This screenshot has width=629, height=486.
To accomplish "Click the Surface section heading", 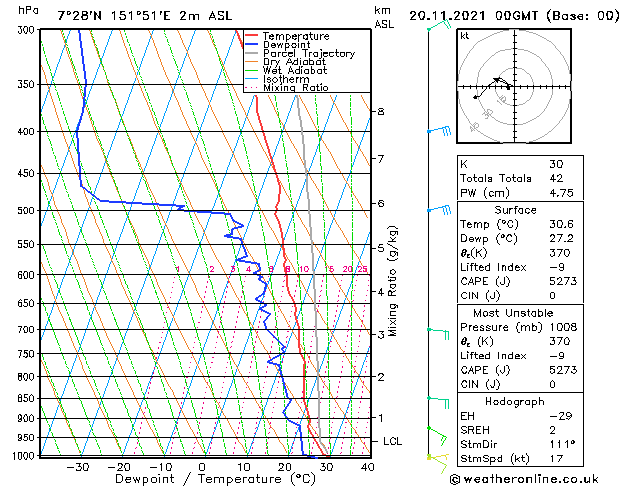I will 515,210.
